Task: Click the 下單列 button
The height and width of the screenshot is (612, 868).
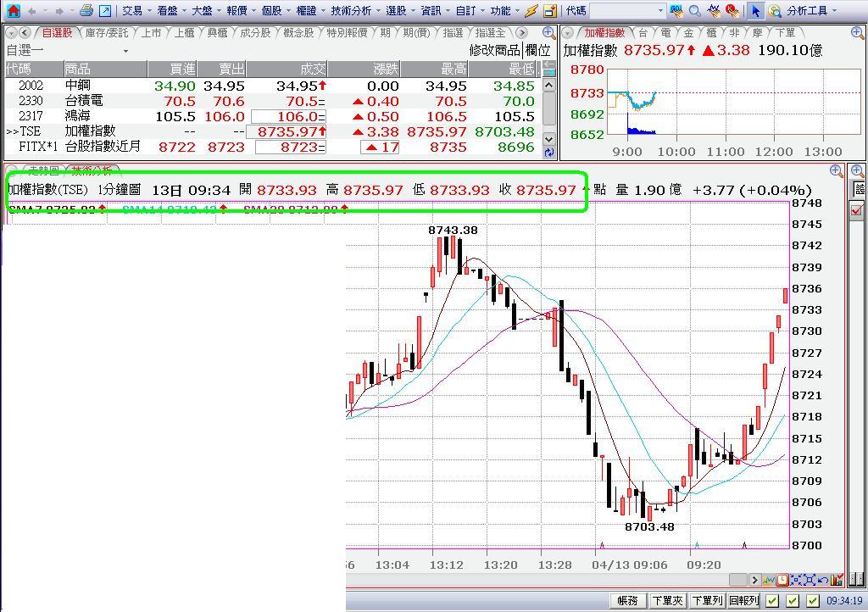Action: 708,600
